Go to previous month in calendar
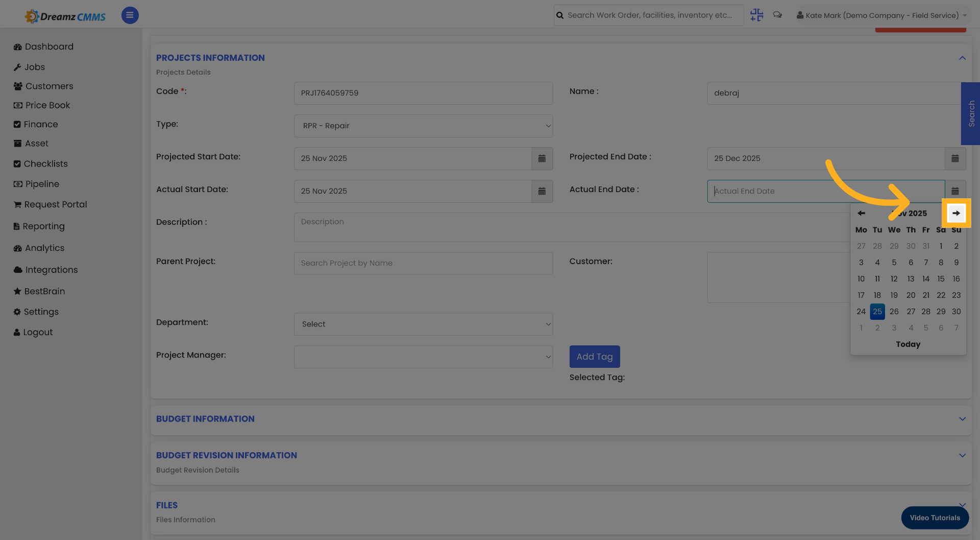 pyautogui.click(x=861, y=213)
